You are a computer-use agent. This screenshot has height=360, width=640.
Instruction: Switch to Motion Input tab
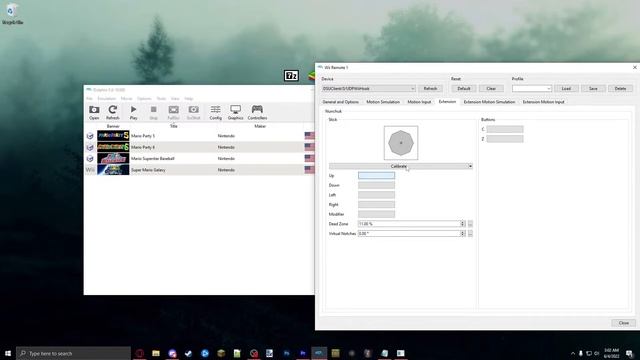tap(419, 102)
